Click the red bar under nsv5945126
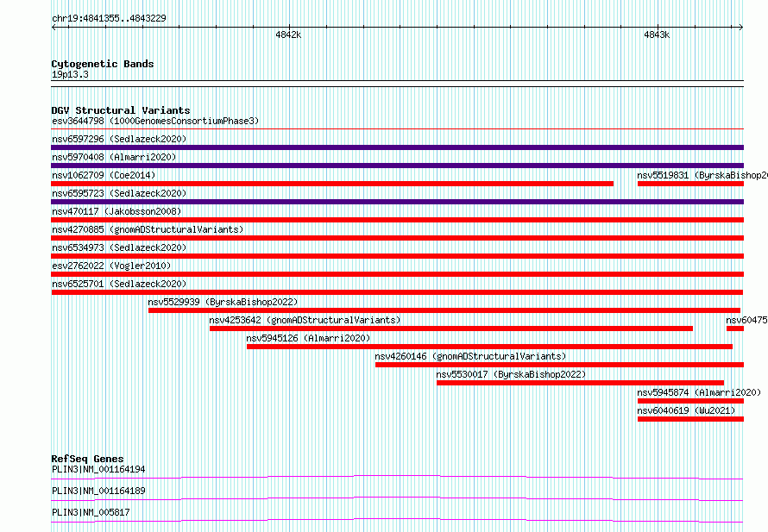The height and width of the screenshot is (532, 768). (490, 347)
